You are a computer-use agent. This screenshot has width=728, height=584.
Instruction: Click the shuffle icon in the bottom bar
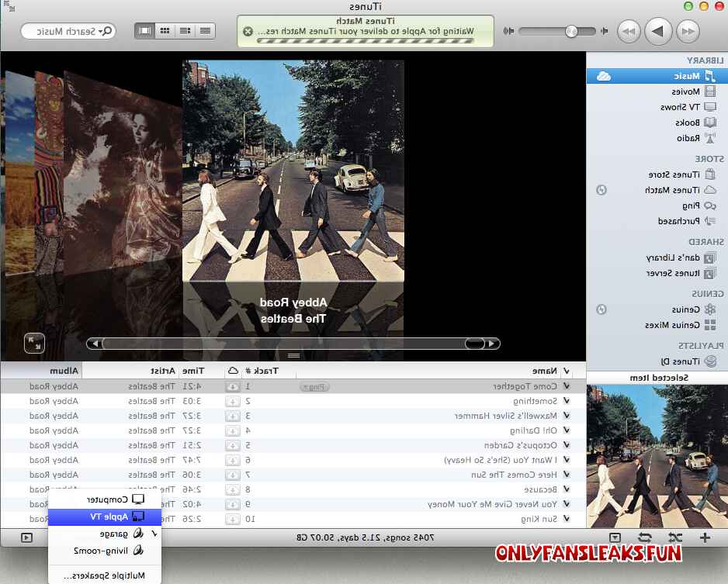click(675, 537)
